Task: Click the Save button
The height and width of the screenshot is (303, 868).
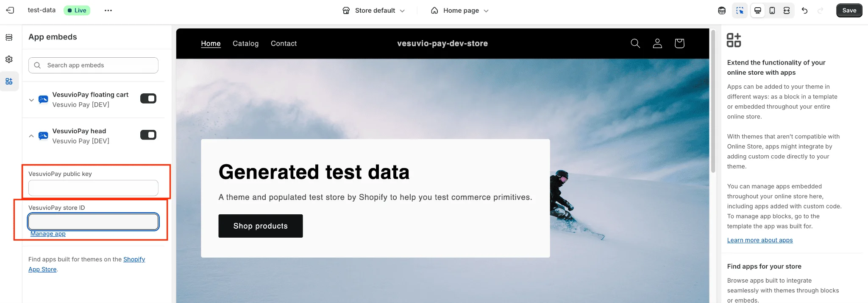Action: point(849,10)
